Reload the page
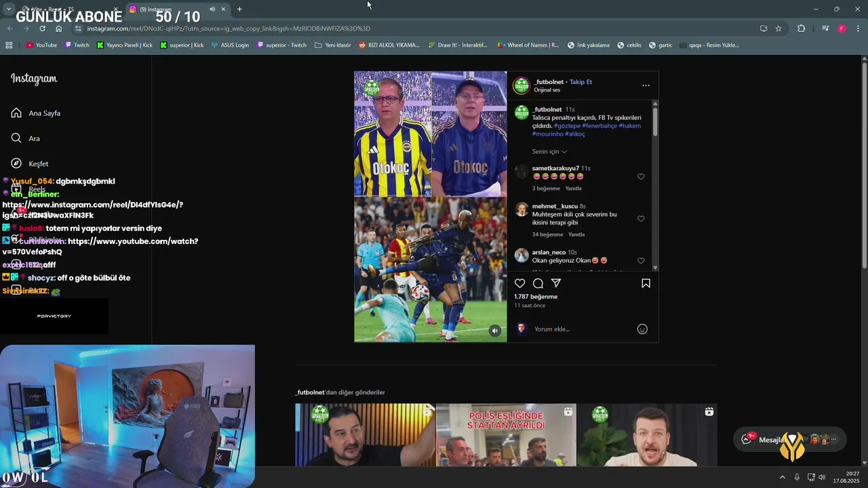This screenshot has height=488, width=868. (x=42, y=28)
